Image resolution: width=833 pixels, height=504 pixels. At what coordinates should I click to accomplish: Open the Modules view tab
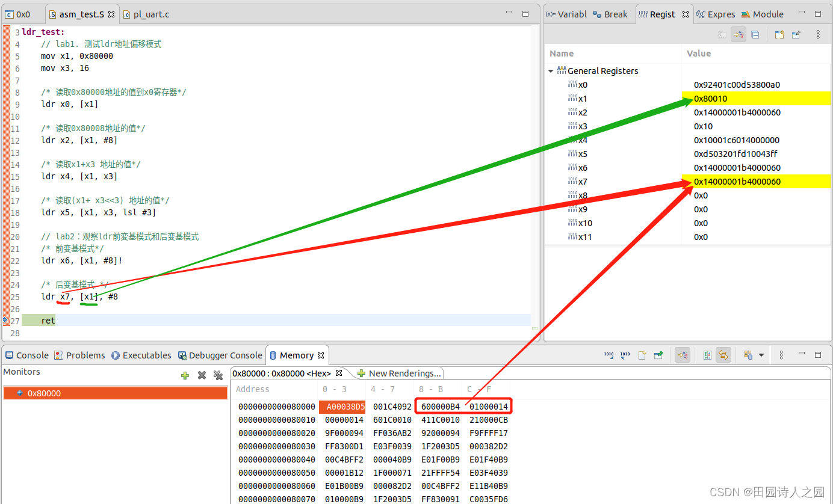point(763,14)
